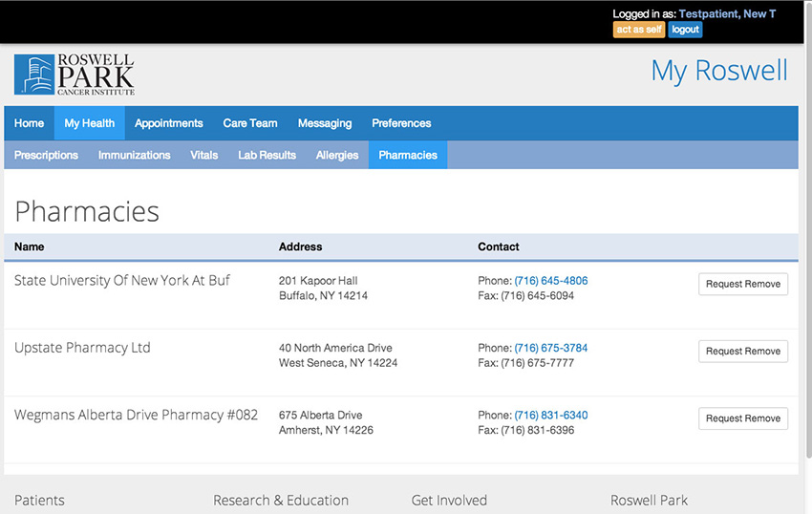This screenshot has height=514, width=812.
Task: Open the Home menu item
Action: click(x=29, y=123)
